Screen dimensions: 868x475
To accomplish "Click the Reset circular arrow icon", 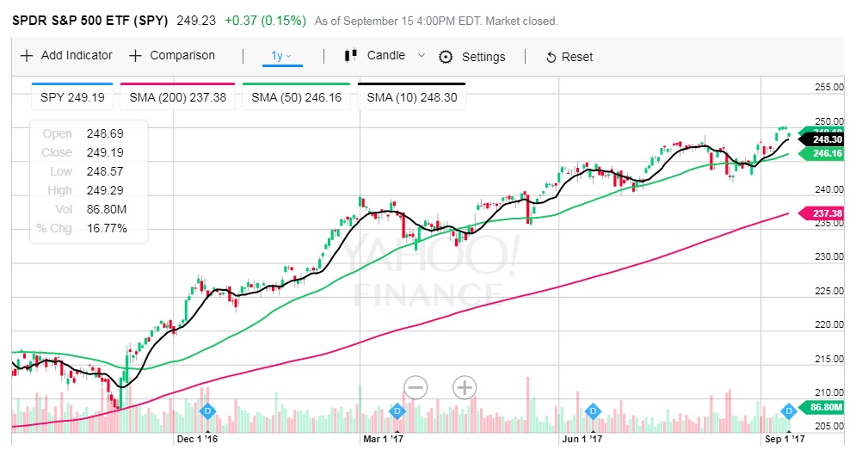I will pos(551,58).
